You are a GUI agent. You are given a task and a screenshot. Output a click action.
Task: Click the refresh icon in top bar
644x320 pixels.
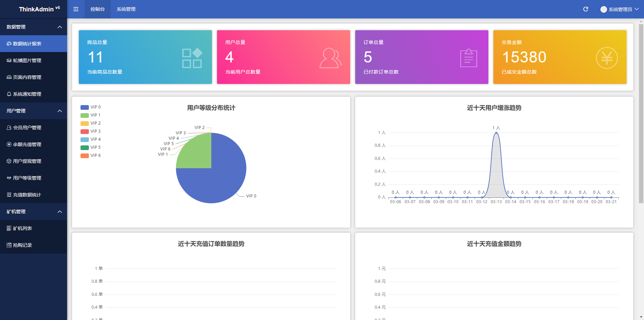(586, 9)
